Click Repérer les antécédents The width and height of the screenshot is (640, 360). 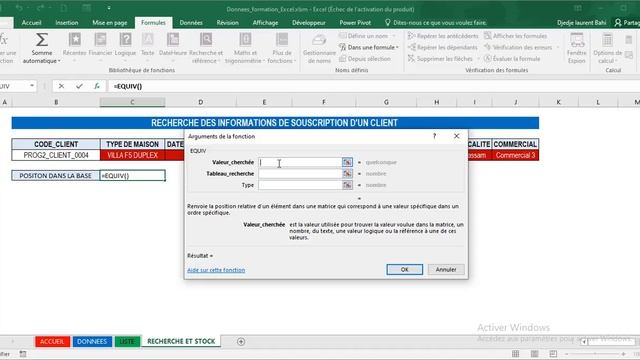pos(443,36)
